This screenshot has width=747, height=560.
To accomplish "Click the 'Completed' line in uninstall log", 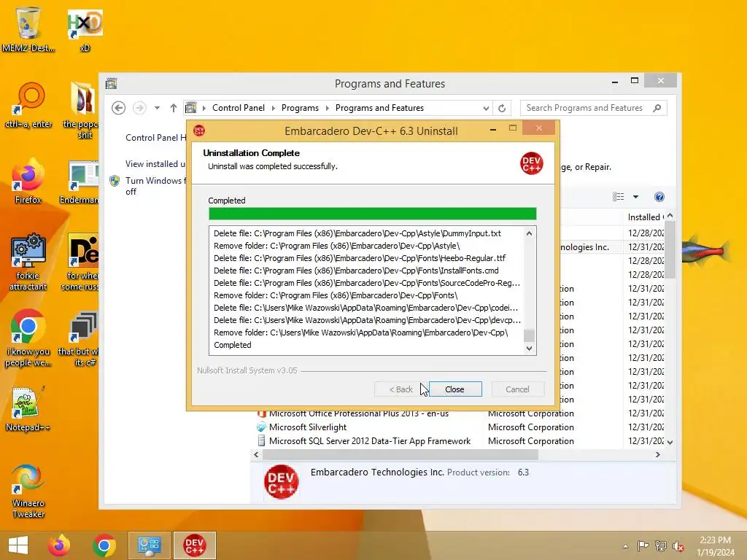I will (233, 345).
